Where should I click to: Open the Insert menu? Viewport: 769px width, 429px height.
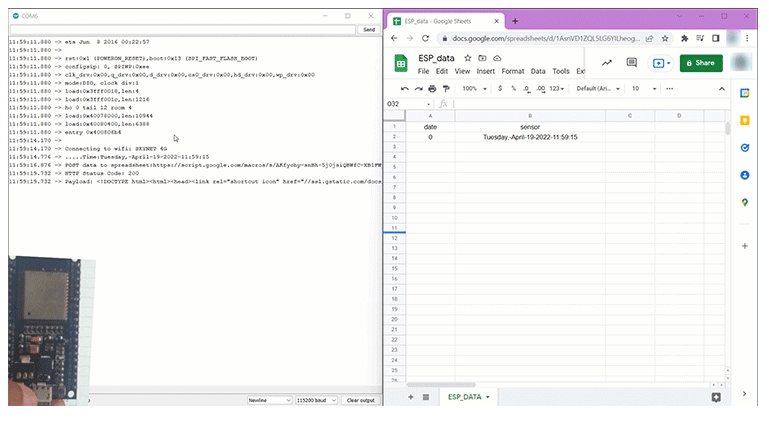coord(485,72)
